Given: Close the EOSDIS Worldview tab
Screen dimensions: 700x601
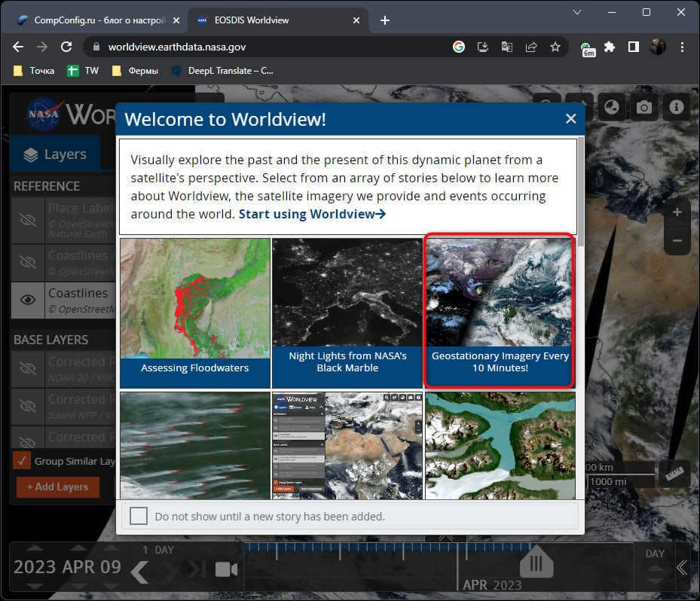Looking at the screenshot, I should click(356, 20).
